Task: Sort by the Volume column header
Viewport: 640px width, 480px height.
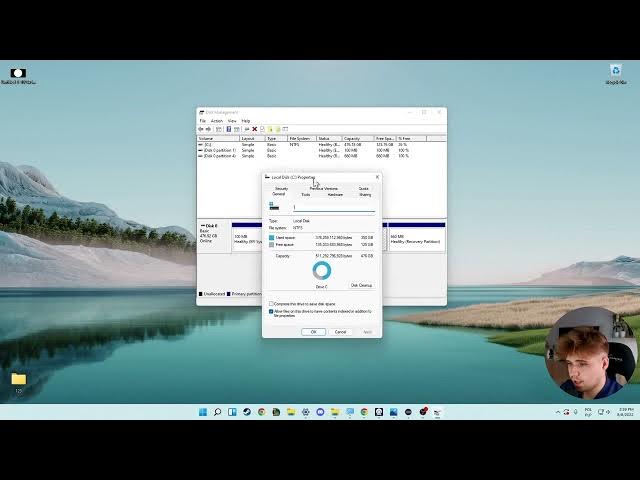Action: pos(218,139)
